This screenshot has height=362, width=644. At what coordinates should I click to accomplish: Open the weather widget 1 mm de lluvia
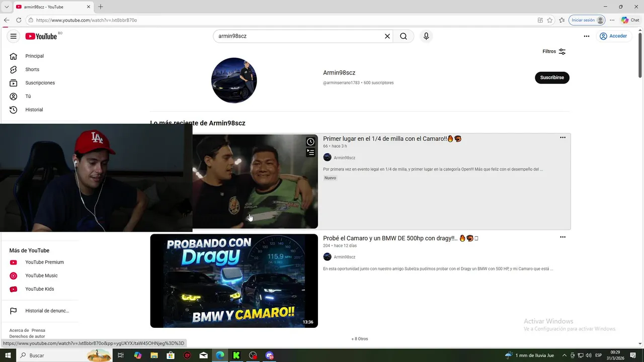[530, 355]
